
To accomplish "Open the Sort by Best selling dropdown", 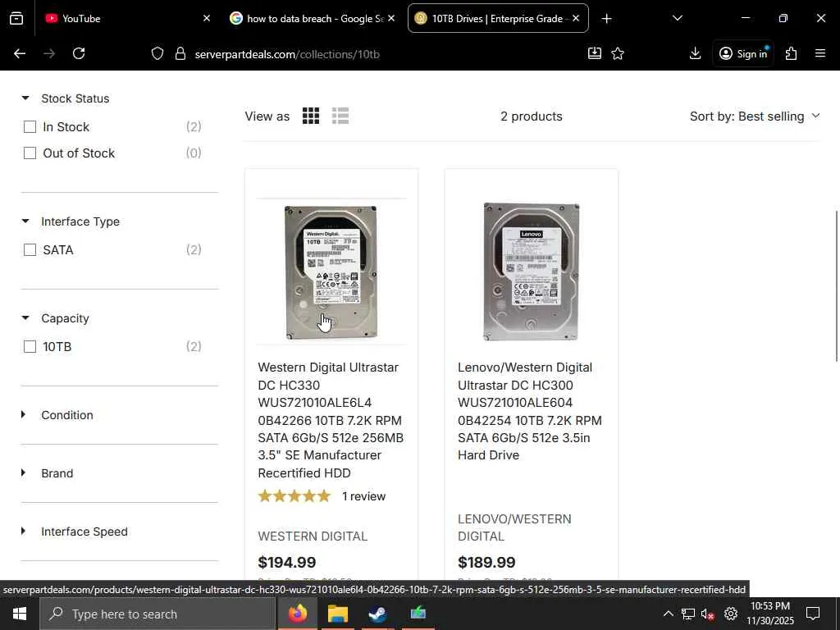I will (x=755, y=116).
